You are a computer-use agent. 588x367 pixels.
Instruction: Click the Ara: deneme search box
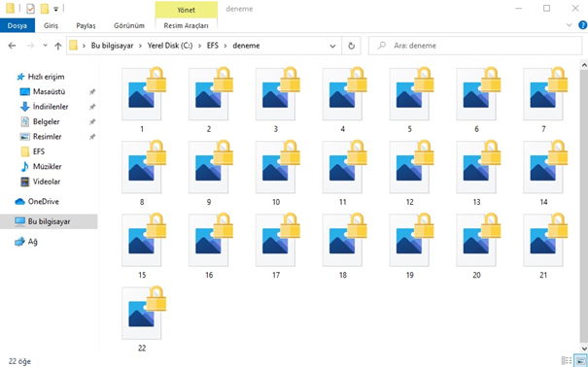(x=475, y=46)
